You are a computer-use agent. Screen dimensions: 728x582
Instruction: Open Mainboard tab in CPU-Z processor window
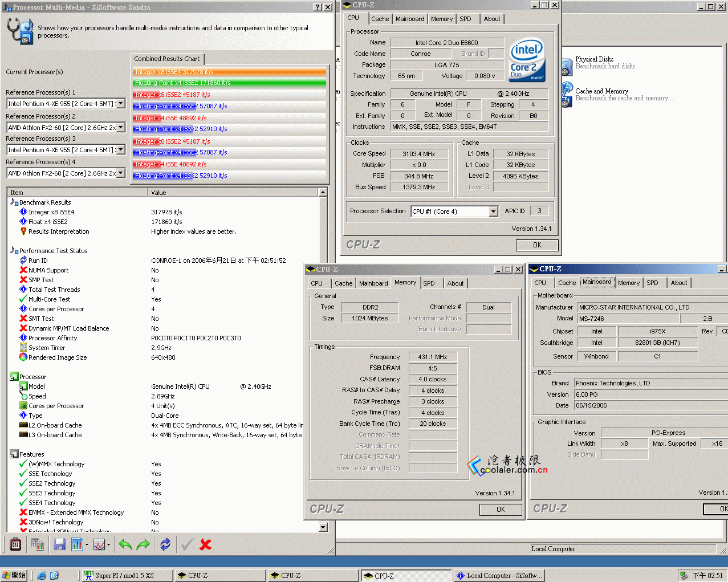pyautogui.click(x=410, y=19)
